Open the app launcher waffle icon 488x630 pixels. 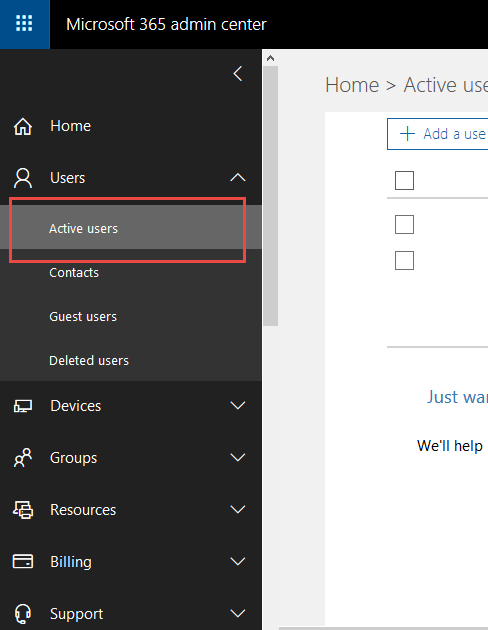point(24,23)
